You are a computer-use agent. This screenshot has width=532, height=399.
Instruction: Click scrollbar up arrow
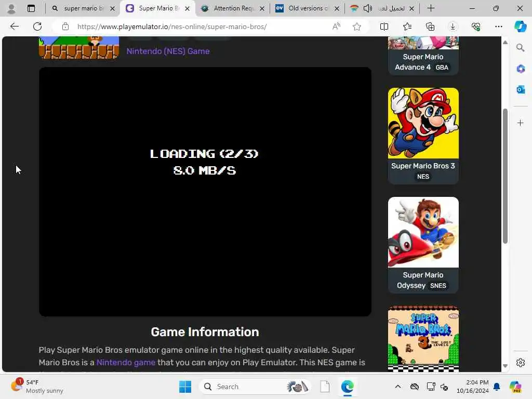pos(505,43)
